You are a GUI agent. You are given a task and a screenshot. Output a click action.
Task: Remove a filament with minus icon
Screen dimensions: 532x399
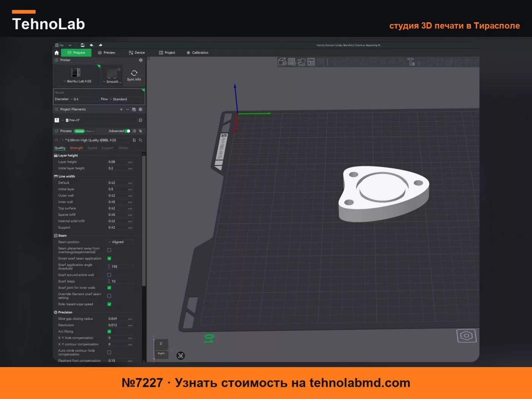pos(127,109)
